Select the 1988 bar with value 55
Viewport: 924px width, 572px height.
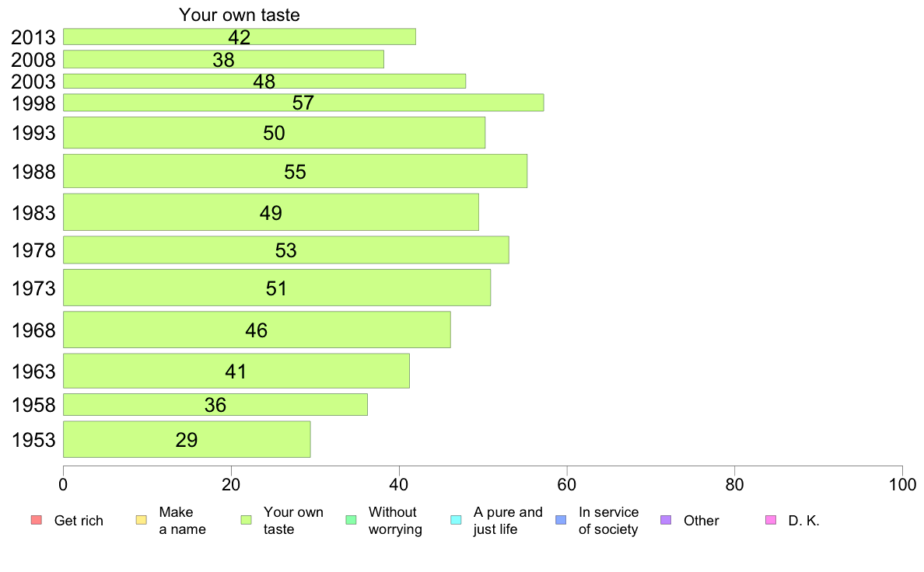click(296, 172)
